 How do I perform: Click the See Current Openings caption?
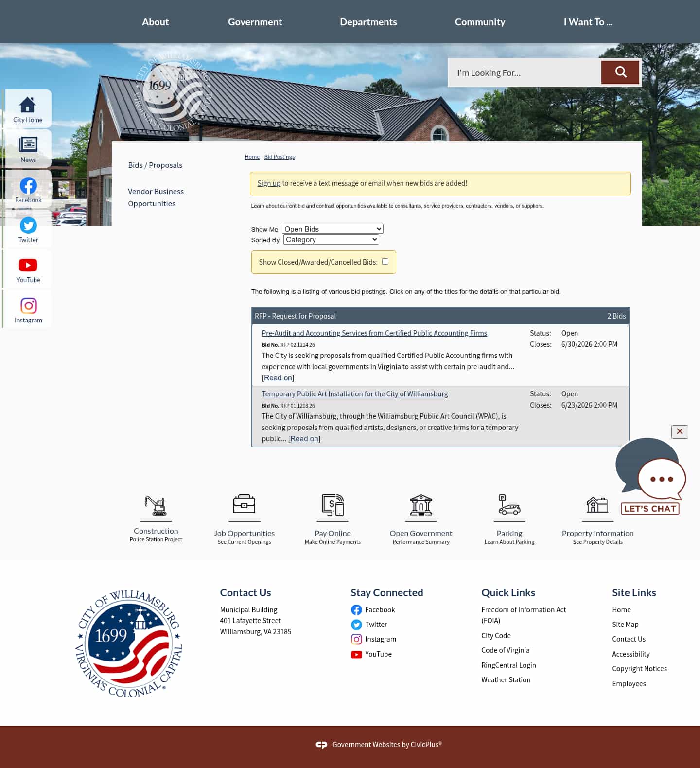pos(244,542)
